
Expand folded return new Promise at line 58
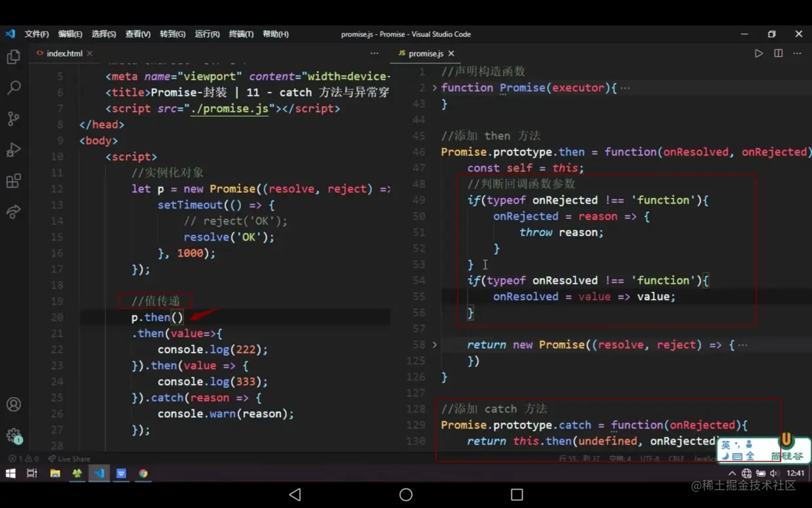434,345
